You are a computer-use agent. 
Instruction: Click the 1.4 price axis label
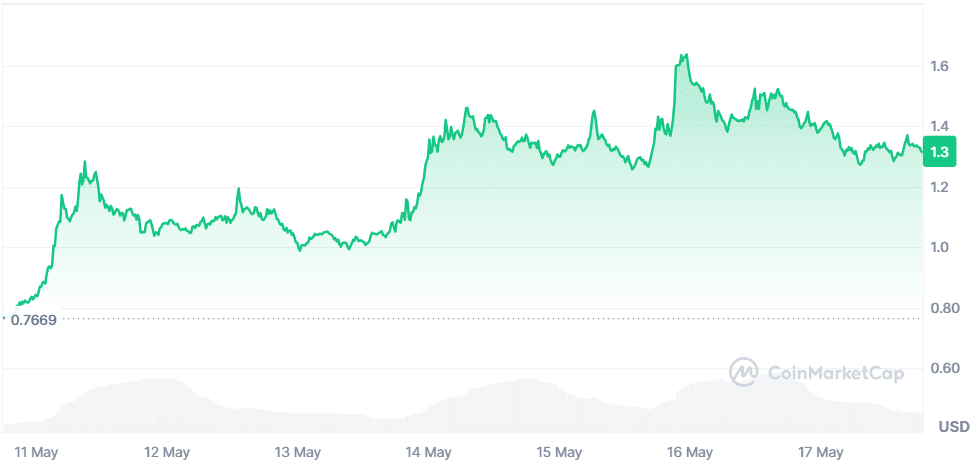click(x=938, y=127)
